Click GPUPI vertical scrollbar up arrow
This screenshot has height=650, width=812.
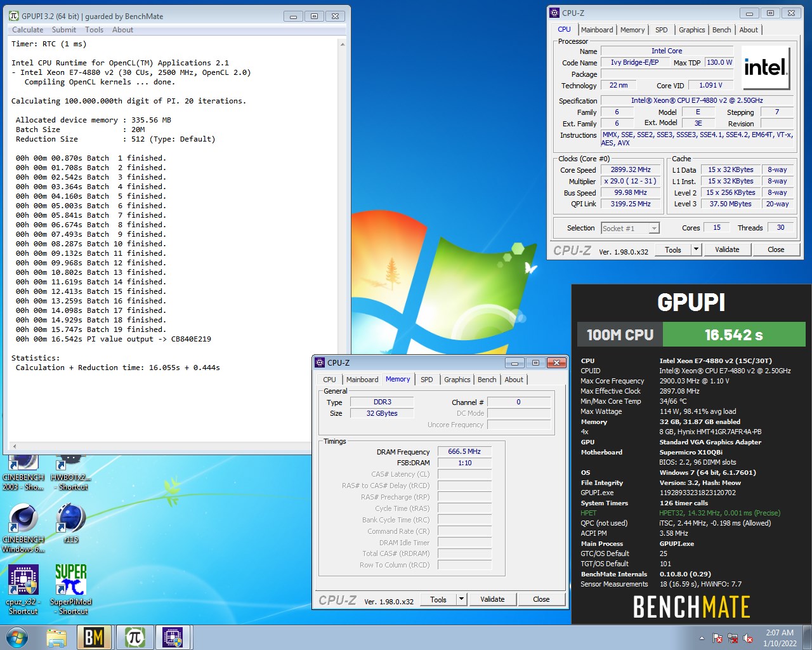click(343, 44)
